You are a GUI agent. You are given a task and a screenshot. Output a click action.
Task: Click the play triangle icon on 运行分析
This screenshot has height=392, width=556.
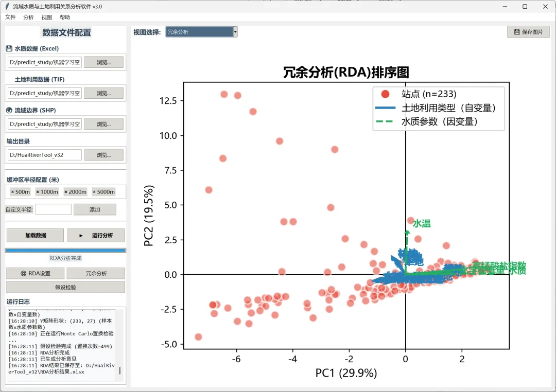tap(81, 236)
